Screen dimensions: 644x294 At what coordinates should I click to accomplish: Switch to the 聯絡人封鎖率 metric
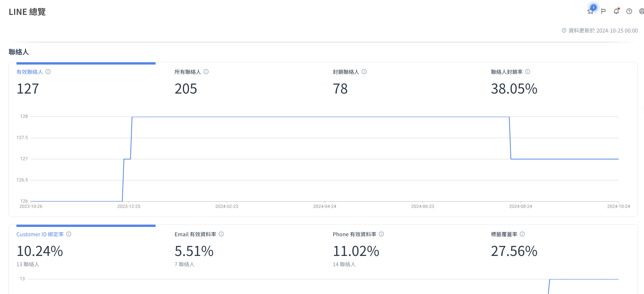click(506, 72)
